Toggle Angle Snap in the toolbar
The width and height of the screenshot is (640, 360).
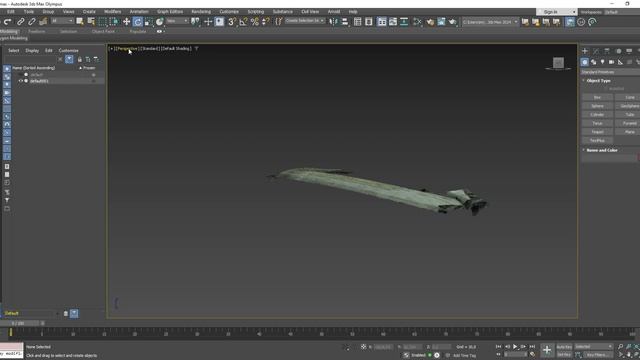pyautogui.click(x=243, y=22)
